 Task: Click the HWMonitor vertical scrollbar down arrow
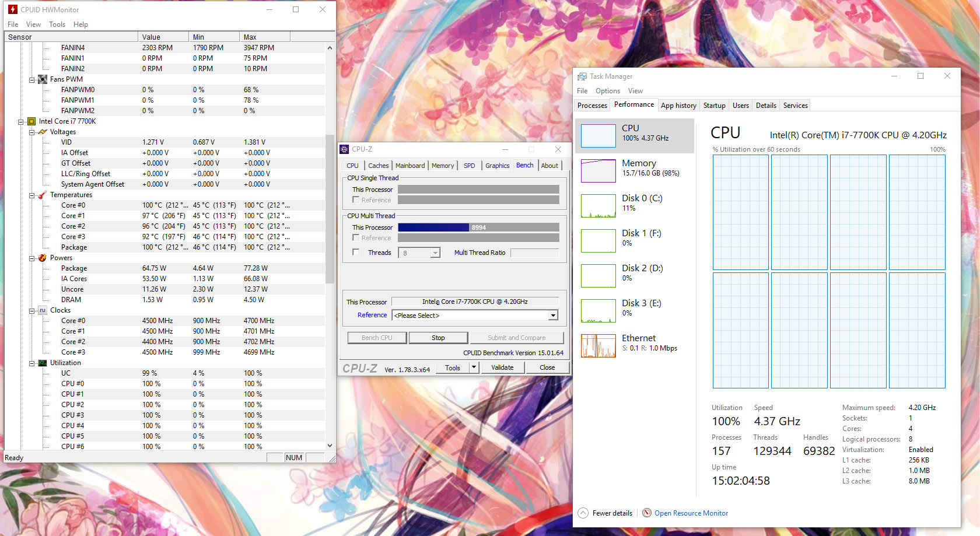tap(330, 446)
